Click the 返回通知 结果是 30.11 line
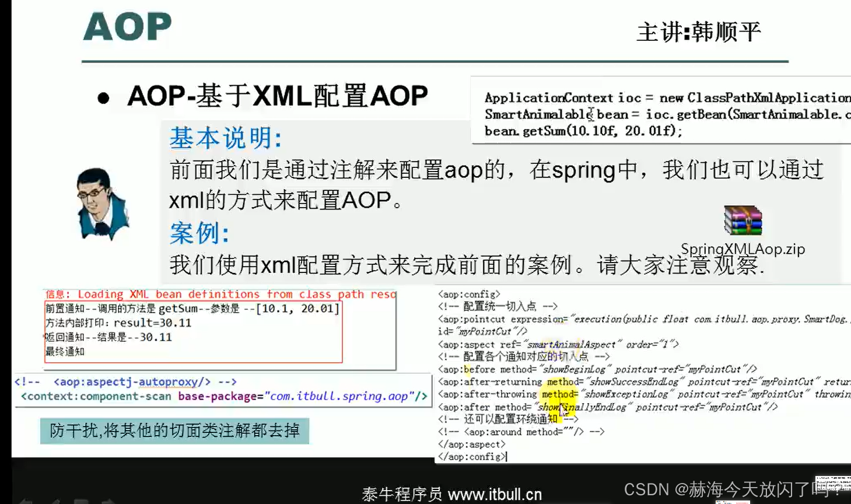 [x=108, y=337]
